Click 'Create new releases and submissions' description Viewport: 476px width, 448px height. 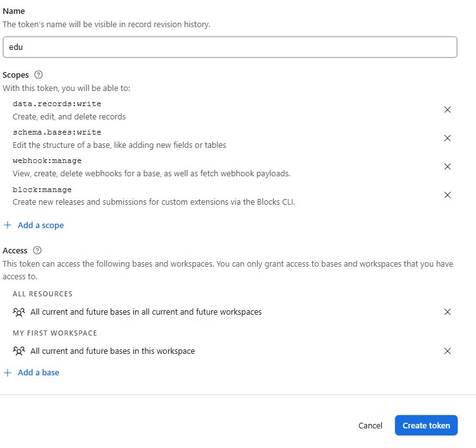click(x=154, y=202)
